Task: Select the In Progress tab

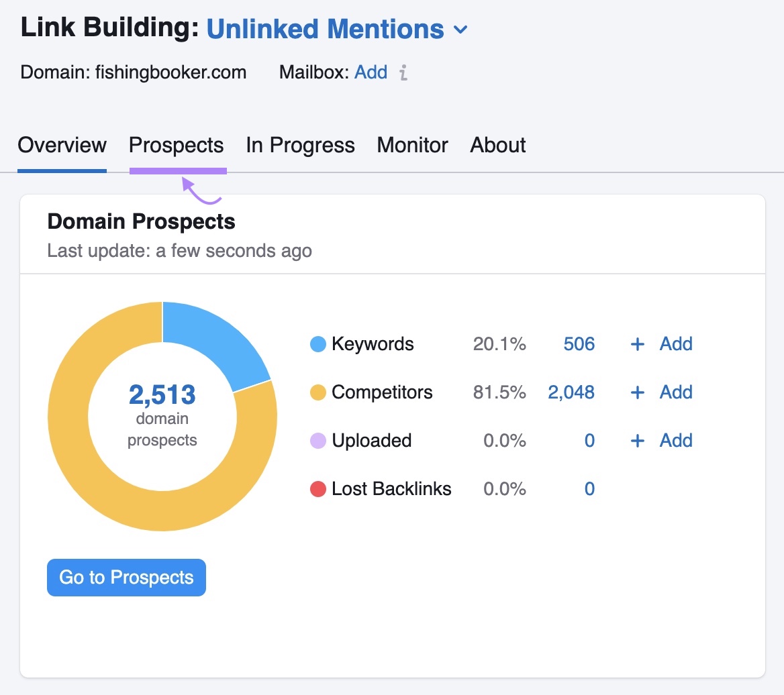Action: [299, 145]
